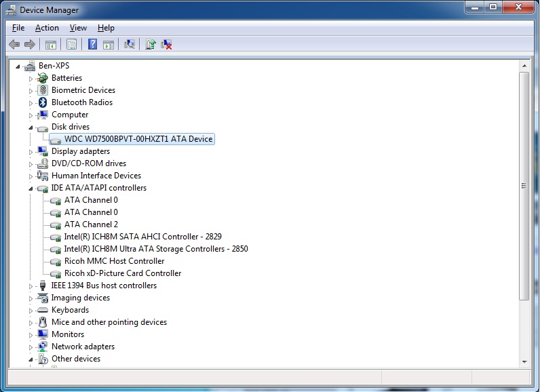Click the scrollbar down arrow

[x=524, y=361]
